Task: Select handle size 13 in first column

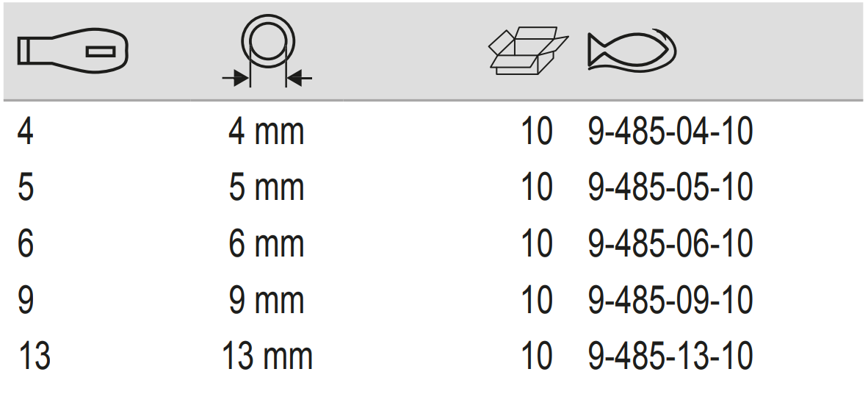Action: click(34, 357)
